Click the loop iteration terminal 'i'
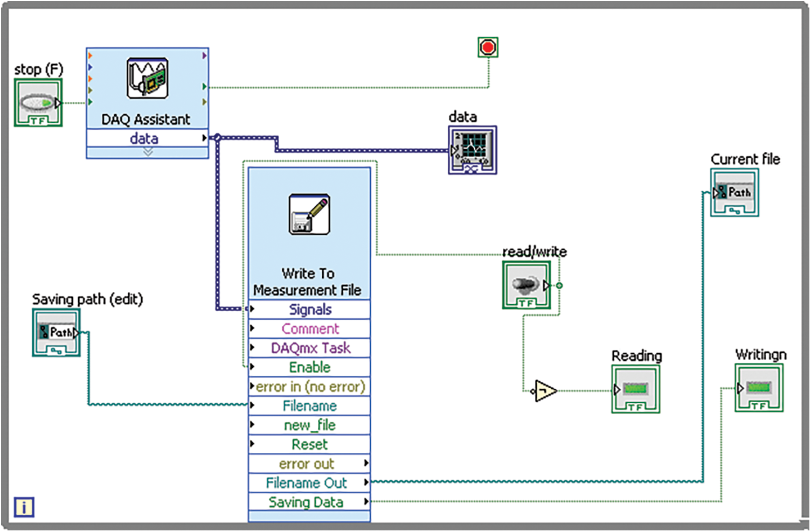The width and height of the screenshot is (811, 532). click(24, 507)
